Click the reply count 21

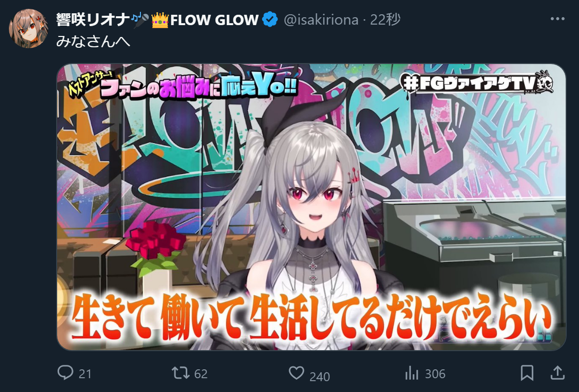pos(85,374)
